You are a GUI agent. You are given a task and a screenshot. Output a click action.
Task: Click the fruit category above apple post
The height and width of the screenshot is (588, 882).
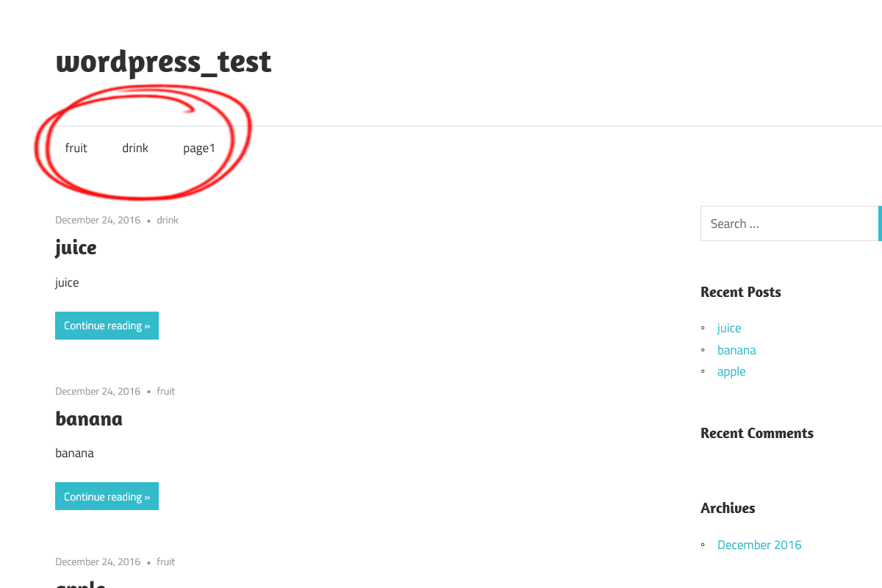(x=166, y=562)
